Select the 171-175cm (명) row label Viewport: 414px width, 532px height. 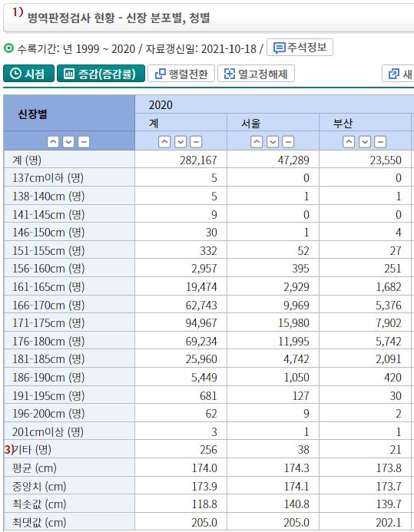(x=48, y=323)
